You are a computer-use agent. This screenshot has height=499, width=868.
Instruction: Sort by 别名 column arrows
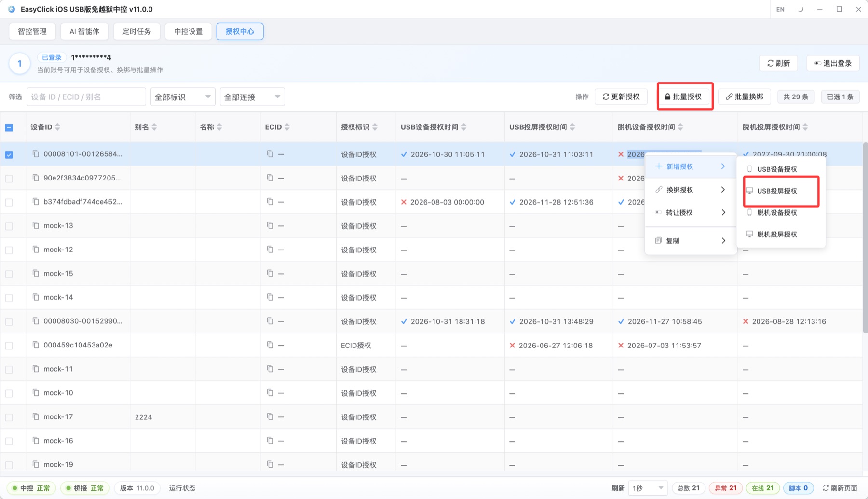click(x=154, y=127)
